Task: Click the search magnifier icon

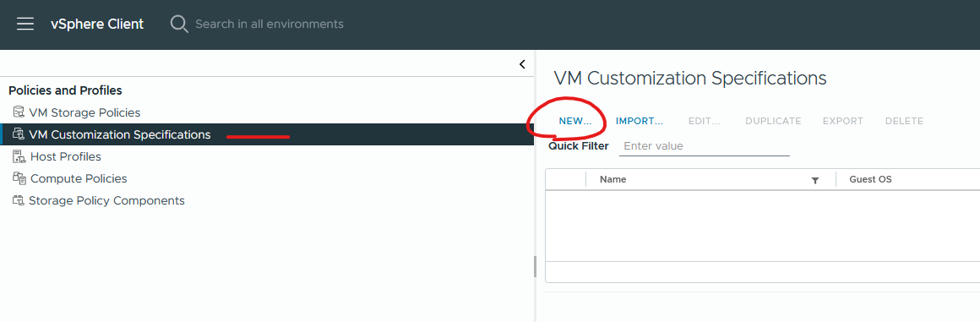Action: [x=179, y=25]
